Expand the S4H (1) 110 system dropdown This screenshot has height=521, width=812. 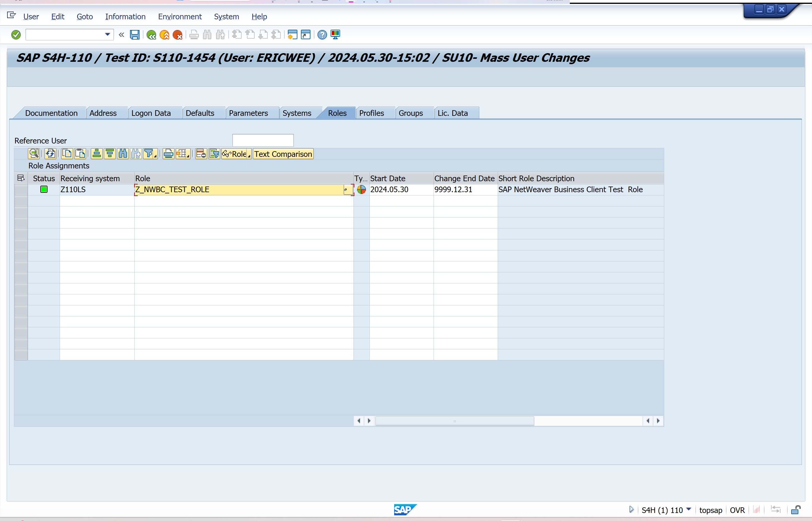coord(689,509)
